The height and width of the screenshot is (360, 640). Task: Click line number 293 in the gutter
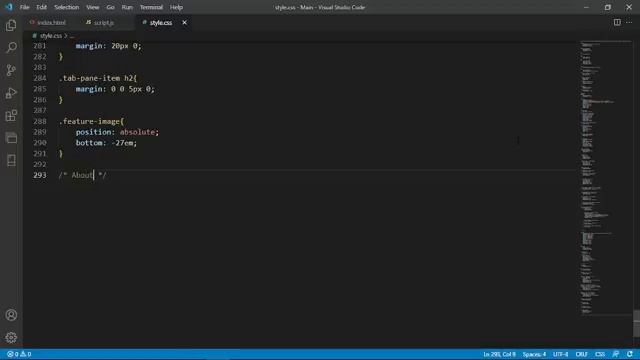coord(40,175)
